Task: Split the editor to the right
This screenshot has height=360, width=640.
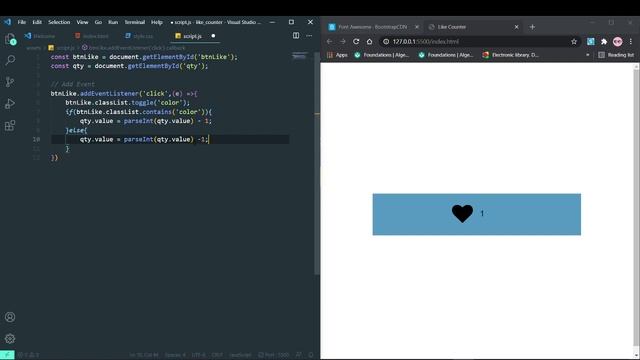Action: coord(296,36)
